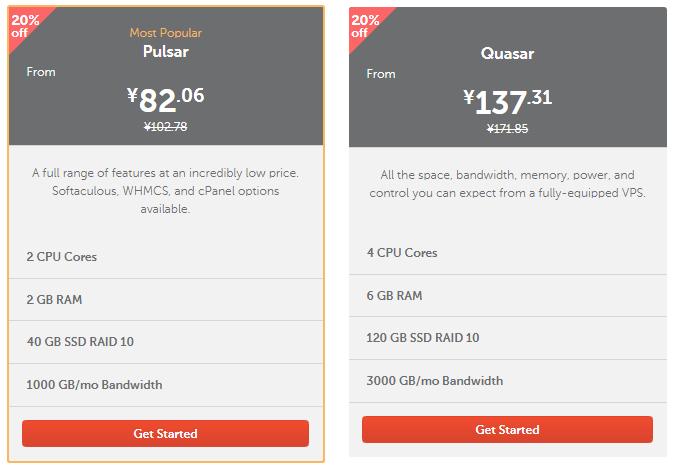Click the 2 CPU Cores row
The height and width of the screenshot is (465, 678).
[166, 257]
